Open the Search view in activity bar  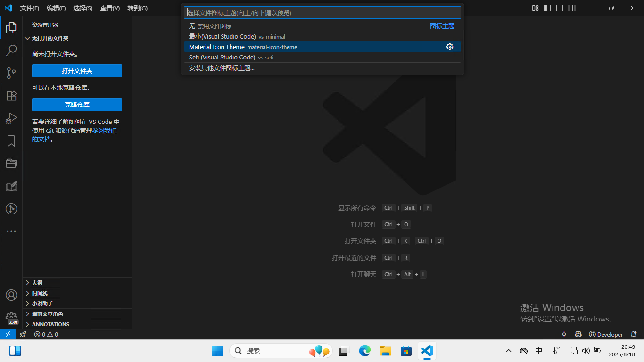[11, 50]
